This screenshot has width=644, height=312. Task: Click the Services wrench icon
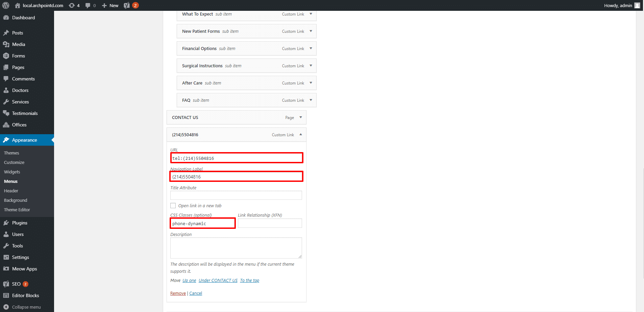pos(6,102)
